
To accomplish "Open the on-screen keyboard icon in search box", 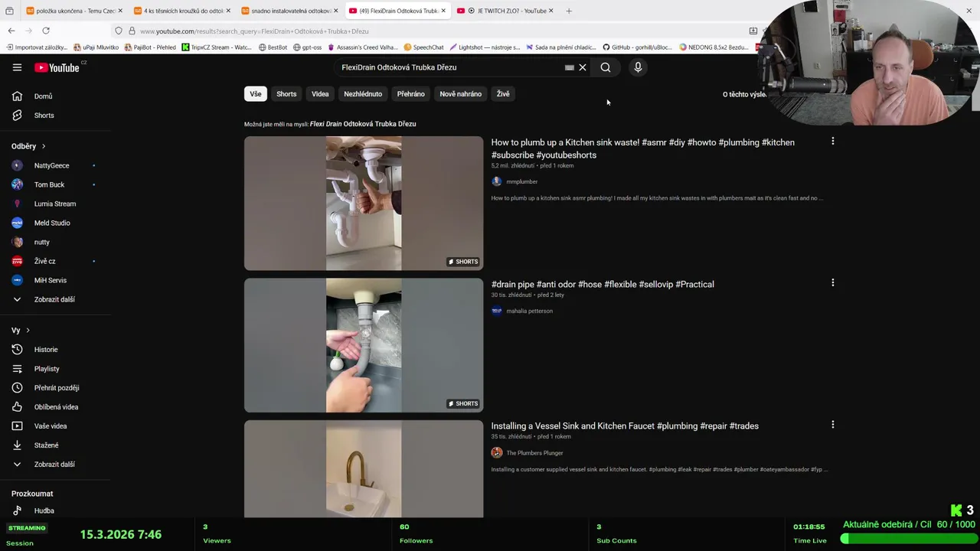I will (569, 67).
